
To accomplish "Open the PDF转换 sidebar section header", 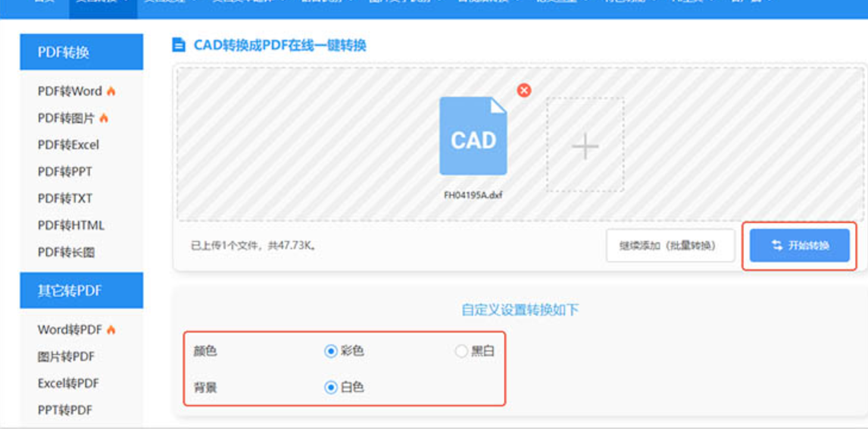I will coord(82,52).
